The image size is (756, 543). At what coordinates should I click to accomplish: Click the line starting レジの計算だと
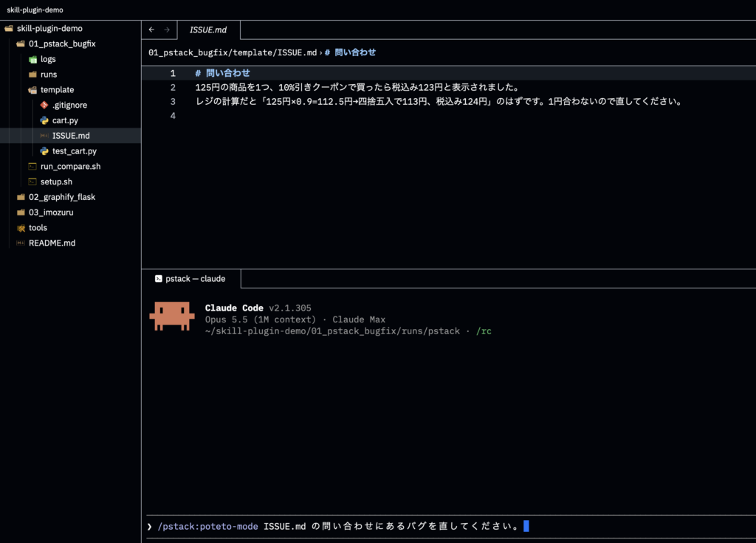[439, 102]
